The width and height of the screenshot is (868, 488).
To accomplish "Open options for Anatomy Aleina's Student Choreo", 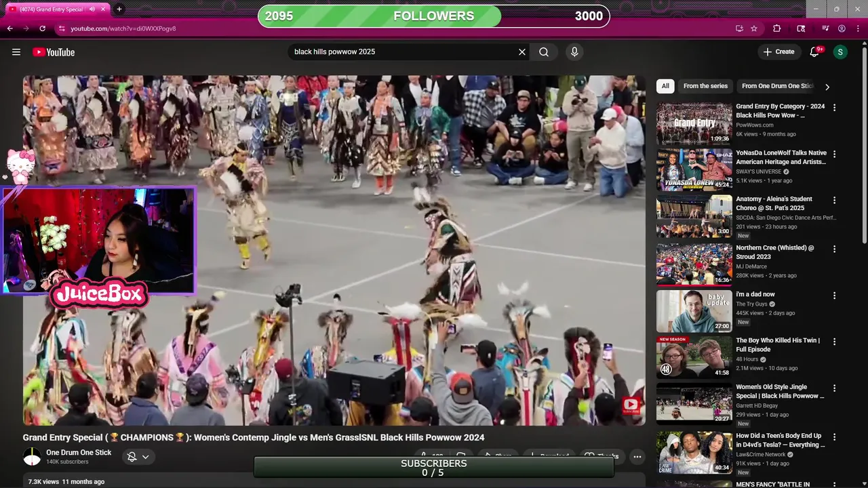I will (834, 201).
